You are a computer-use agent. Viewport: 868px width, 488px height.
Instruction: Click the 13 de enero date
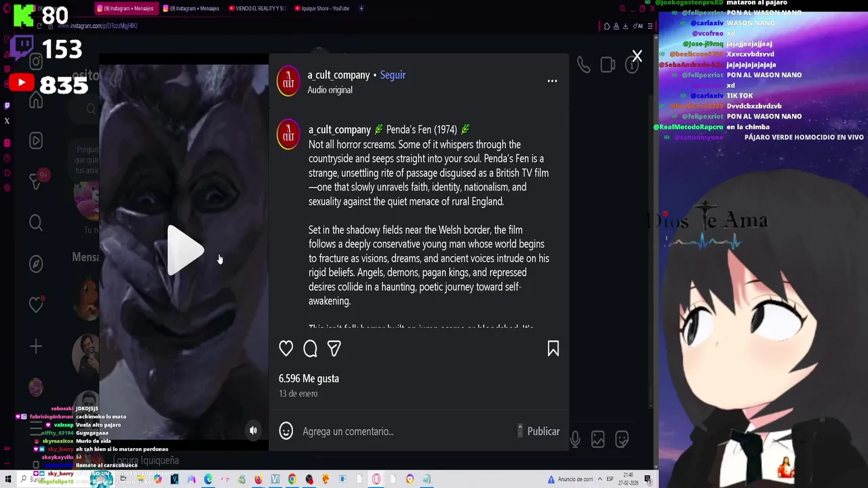pyautogui.click(x=298, y=393)
